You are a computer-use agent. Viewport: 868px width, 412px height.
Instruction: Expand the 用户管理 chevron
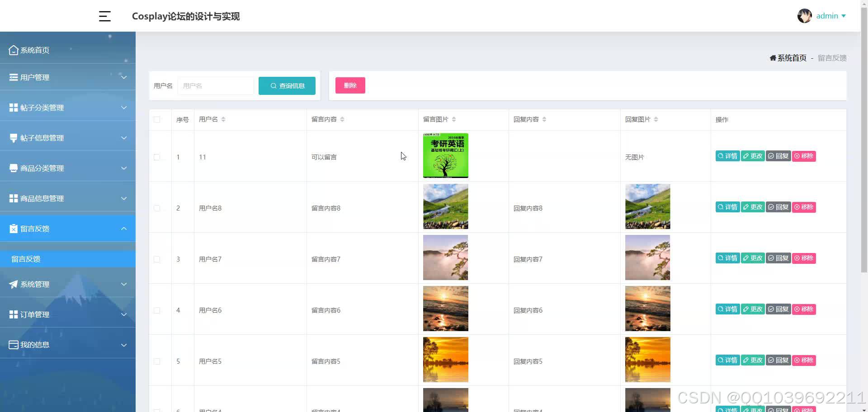(x=124, y=77)
